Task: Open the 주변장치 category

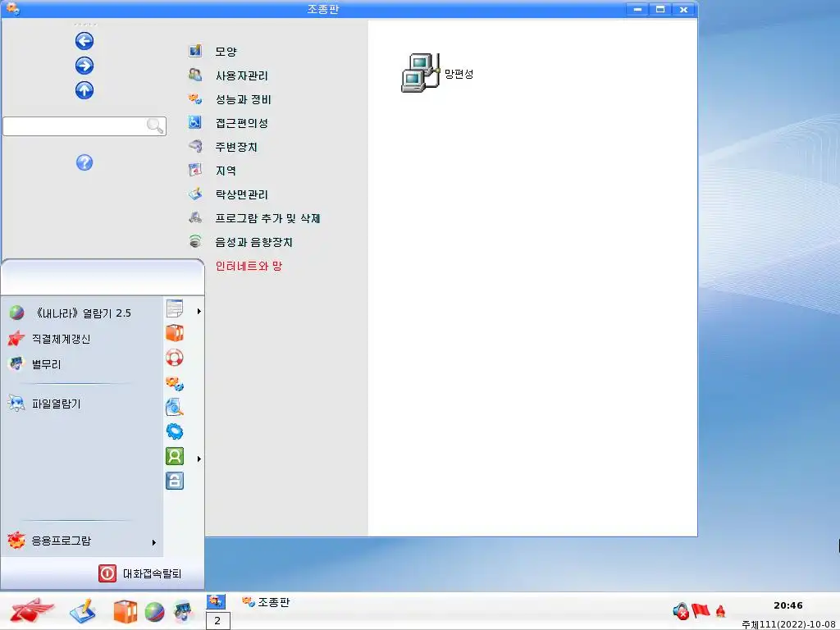Action: (236, 147)
